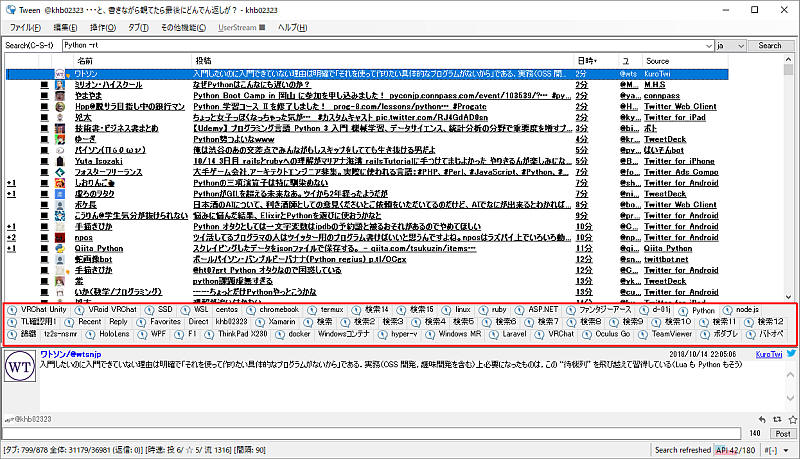Sort the list by the 名前 column header
Viewport: 800px width, 459px height.
[134, 61]
